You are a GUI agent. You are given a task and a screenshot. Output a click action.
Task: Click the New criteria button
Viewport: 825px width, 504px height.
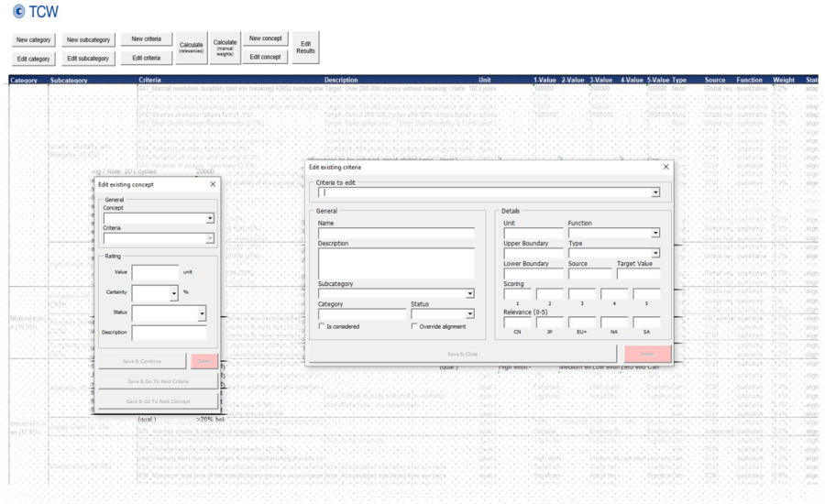tap(146, 39)
